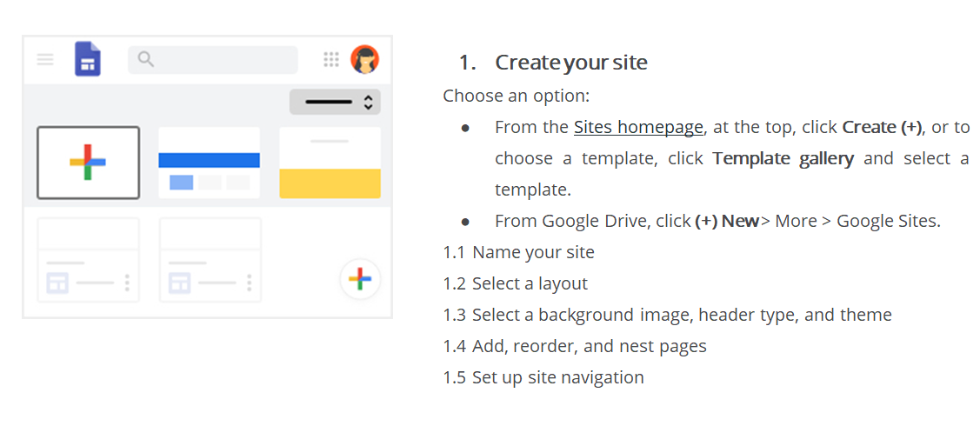Click the Google Sites logo
Viewport: 980px width, 426px height.
pyautogui.click(x=88, y=59)
